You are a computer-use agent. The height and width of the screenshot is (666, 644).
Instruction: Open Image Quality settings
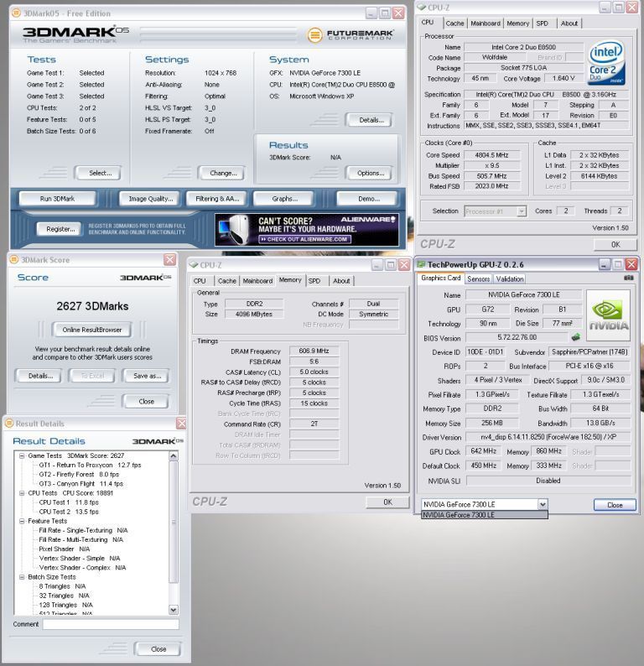coord(151,198)
